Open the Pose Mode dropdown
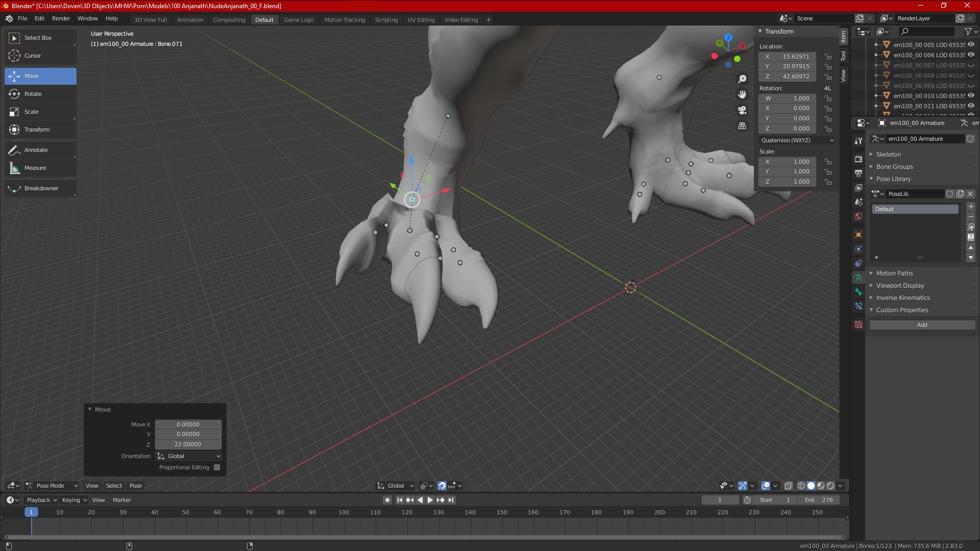 click(52, 486)
